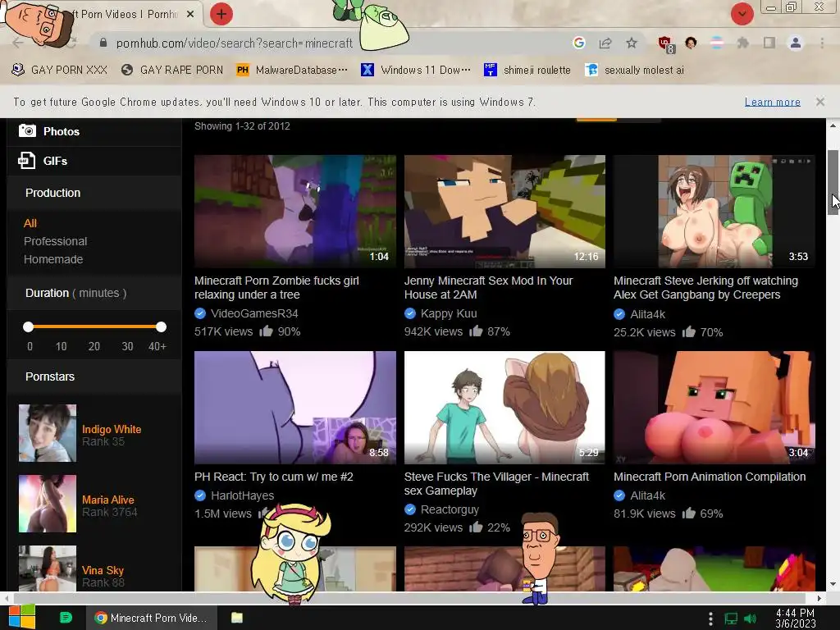Click the thumbs-up icon beside 90%
This screenshot has height=630, width=840.
[x=267, y=331]
